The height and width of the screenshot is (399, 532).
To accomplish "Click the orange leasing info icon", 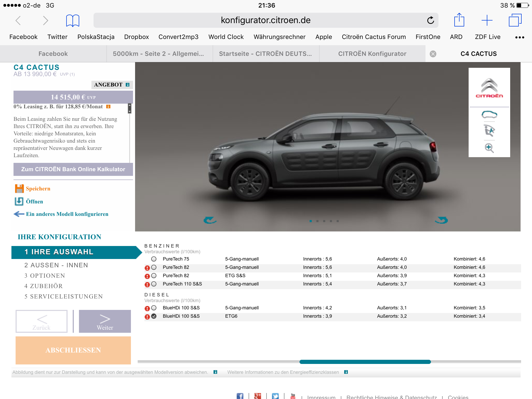I will [x=108, y=107].
